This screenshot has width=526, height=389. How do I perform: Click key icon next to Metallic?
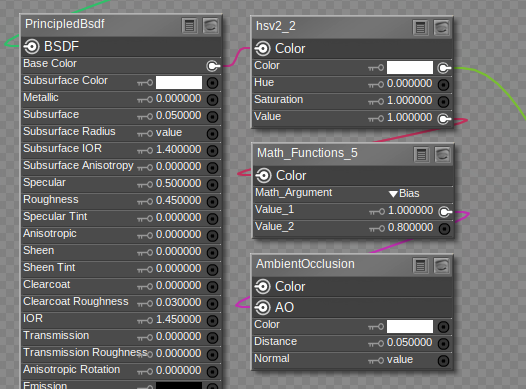pos(145,100)
